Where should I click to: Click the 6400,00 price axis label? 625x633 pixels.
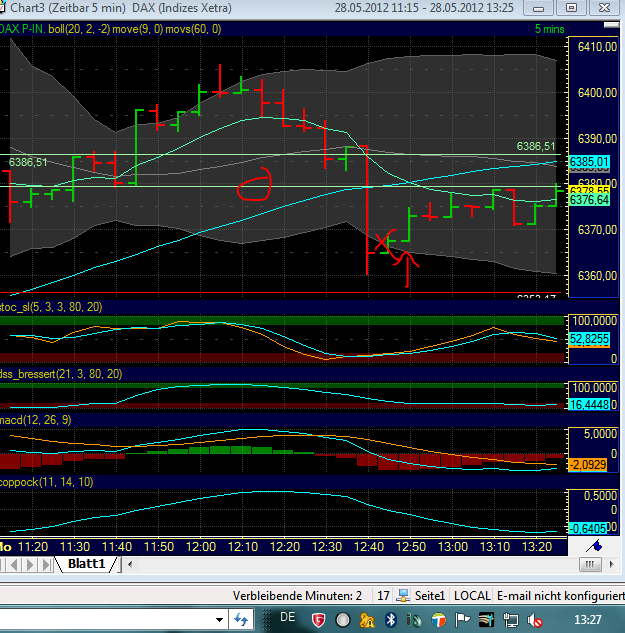[597, 93]
